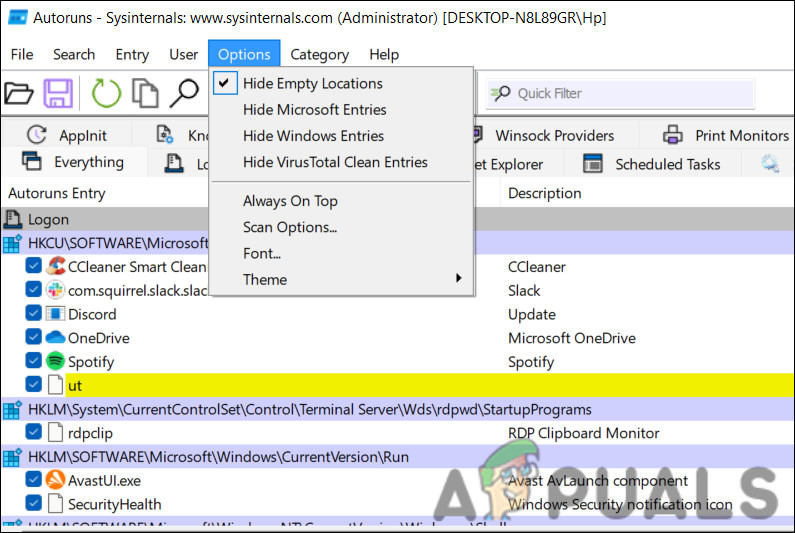Click registry icon of HKCU\SOFTWARE\Microsoft key
The image size is (795, 533).
(13, 243)
